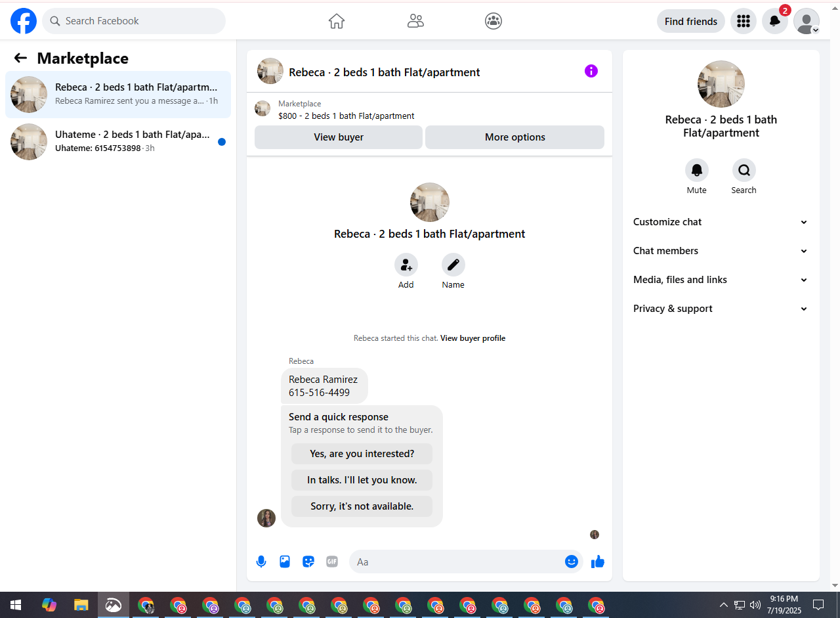Open the volume control in tray

click(x=755, y=605)
